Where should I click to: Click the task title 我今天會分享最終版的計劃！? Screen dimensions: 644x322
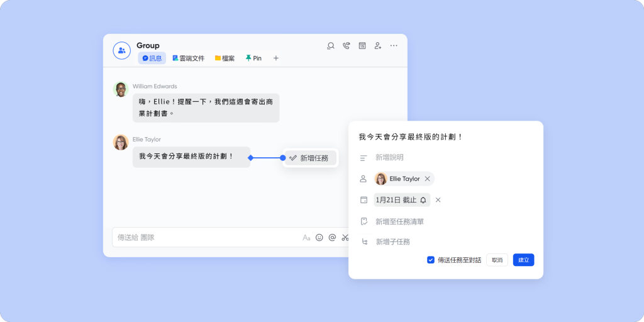click(x=411, y=137)
